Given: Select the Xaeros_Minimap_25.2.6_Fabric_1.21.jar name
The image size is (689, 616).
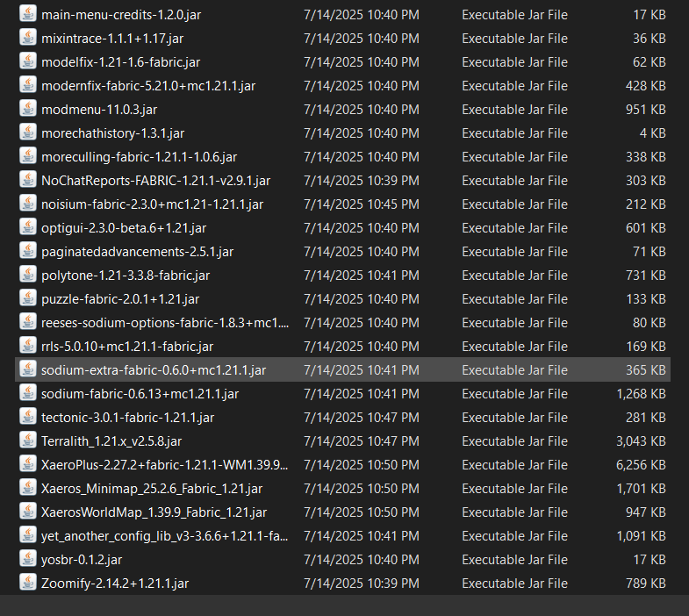Looking at the screenshot, I should coord(152,490).
